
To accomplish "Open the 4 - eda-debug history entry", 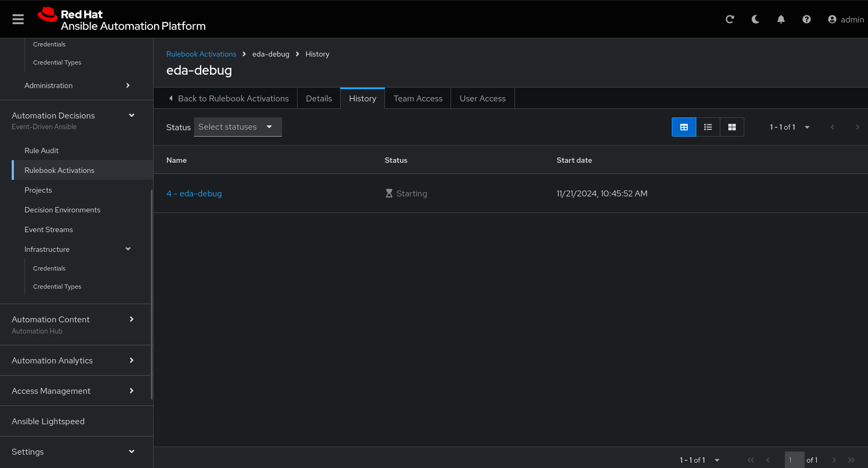I will coord(194,194).
